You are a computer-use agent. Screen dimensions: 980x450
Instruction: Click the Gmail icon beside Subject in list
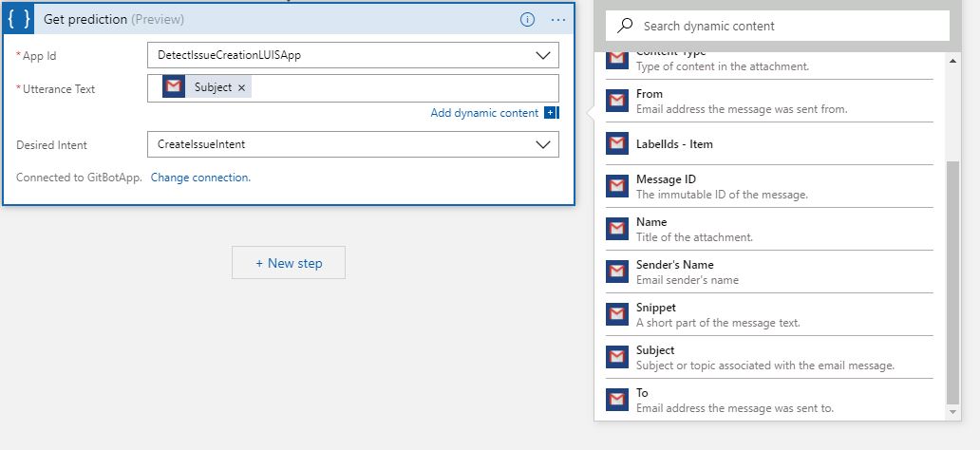[x=617, y=357]
